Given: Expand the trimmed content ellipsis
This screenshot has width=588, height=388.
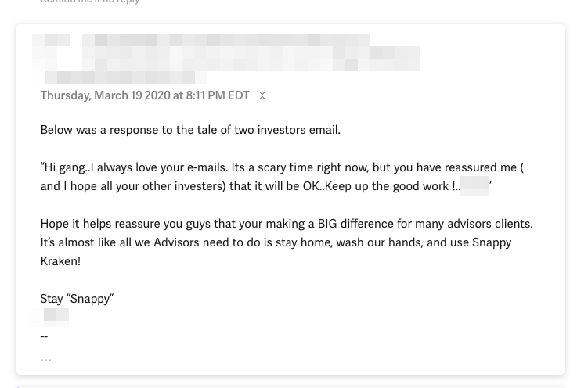Looking at the screenshot, I should coord(46,359).
